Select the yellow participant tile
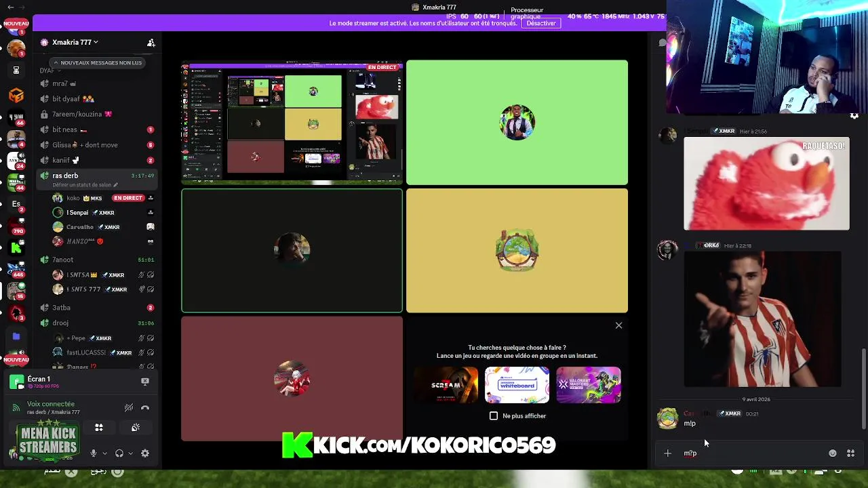 517,251
